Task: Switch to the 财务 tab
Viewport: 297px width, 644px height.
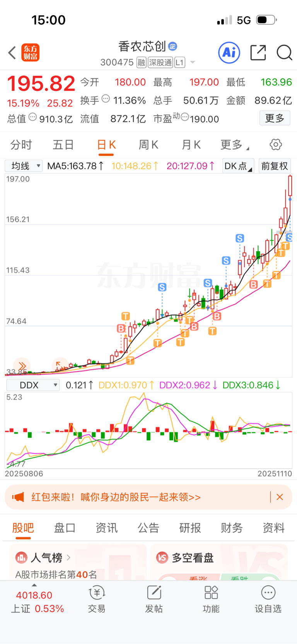Action: (x=232, y=528)
